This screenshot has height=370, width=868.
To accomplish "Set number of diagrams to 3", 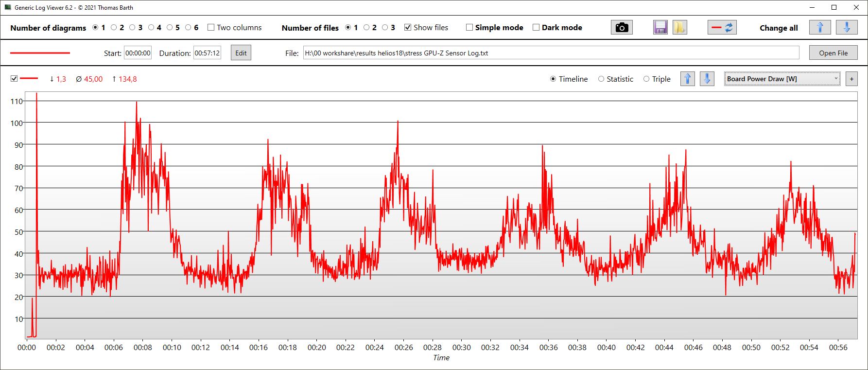I will 132,28.
